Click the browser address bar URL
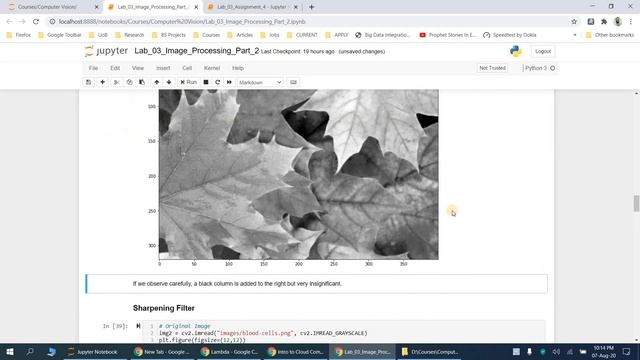 click(x=182, y=22)
